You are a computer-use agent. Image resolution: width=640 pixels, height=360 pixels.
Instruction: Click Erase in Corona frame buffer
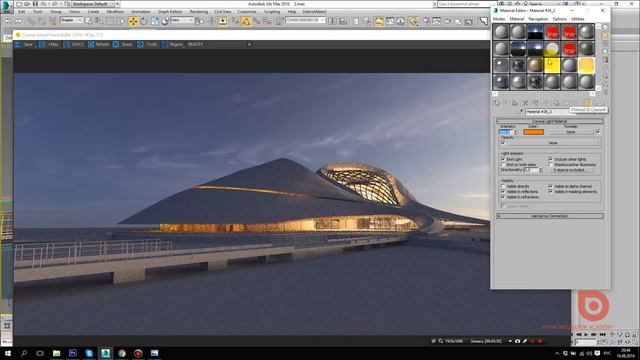coord(123,44)
